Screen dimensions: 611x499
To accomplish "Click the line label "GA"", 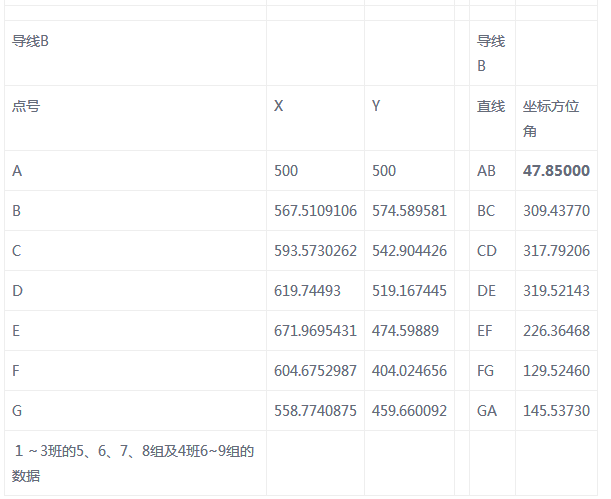I will [x=487, y=411].
